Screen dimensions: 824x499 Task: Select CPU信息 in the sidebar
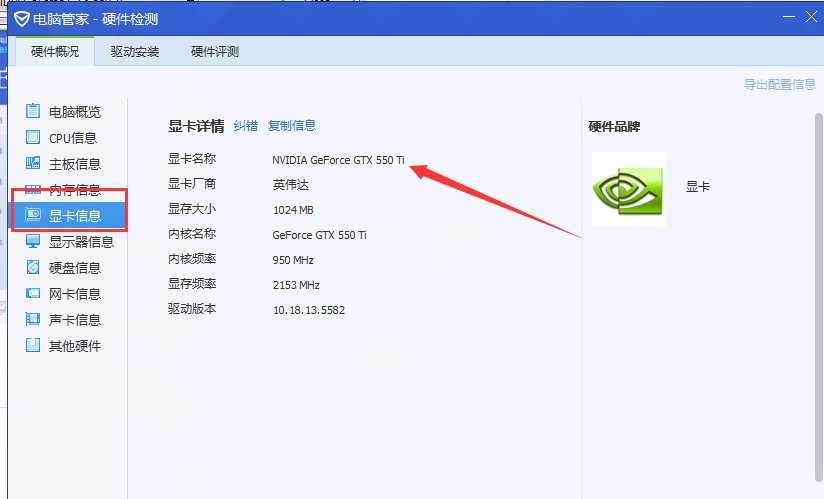coord(68,138)
